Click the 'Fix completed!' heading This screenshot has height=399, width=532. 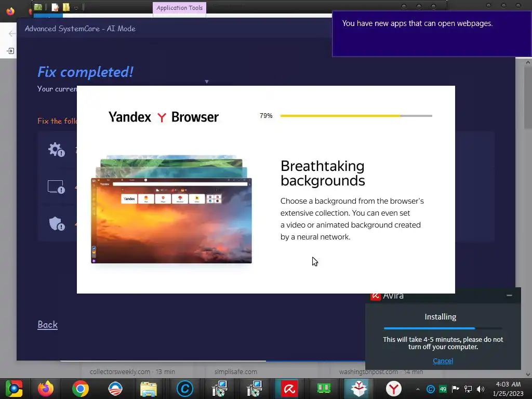point(86,72)
